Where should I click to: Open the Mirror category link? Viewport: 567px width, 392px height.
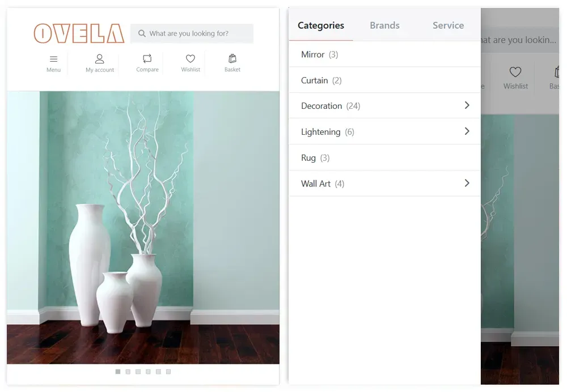tap(320, 54)
